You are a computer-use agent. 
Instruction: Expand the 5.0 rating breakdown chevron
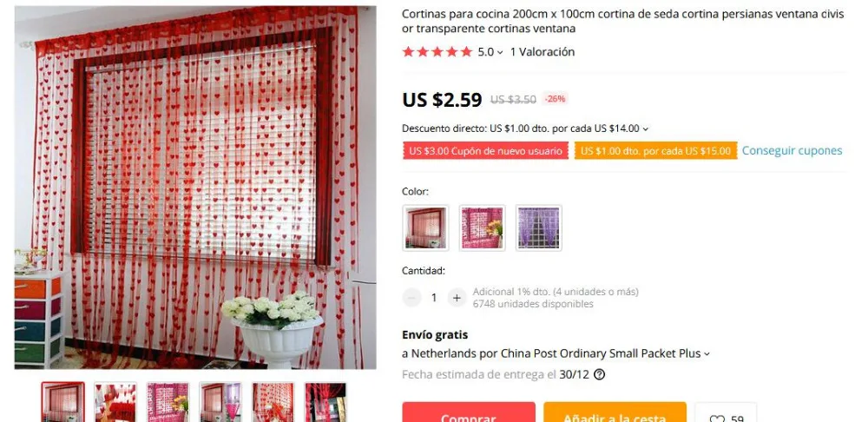coord(500,53)
